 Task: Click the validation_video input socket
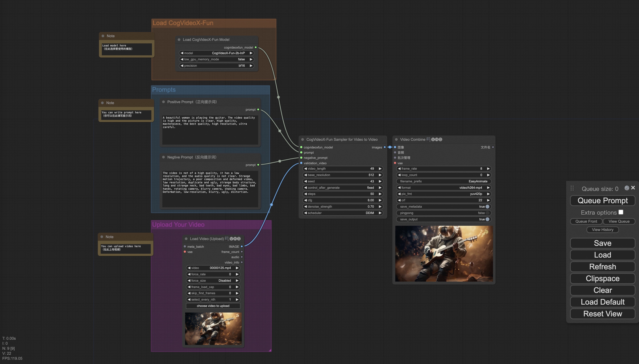tap(301, 163)
